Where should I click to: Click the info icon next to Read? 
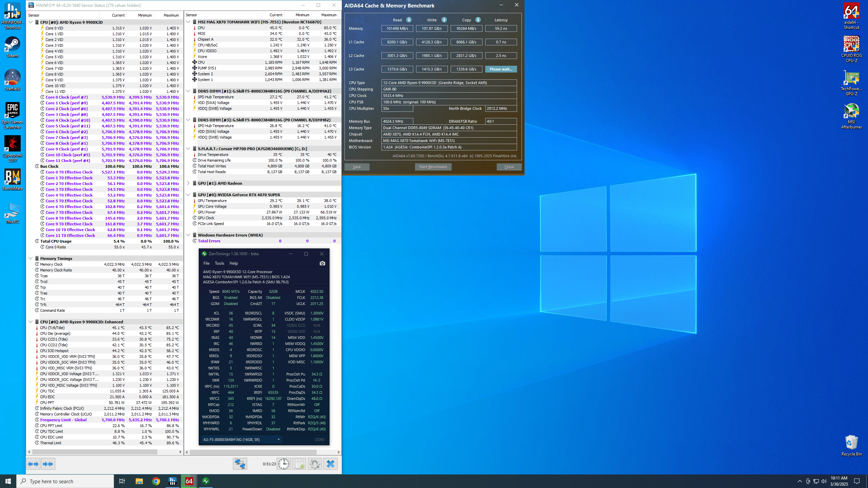(x=409, y=20)
